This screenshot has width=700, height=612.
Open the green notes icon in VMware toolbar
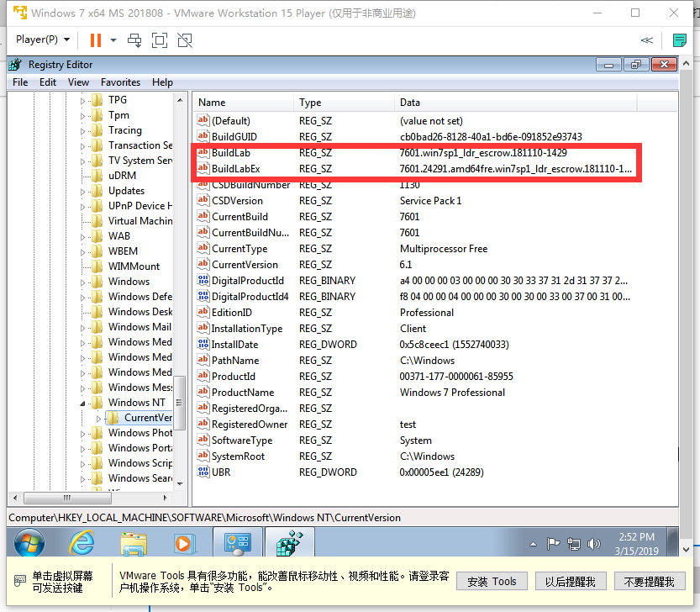(680, 40)
